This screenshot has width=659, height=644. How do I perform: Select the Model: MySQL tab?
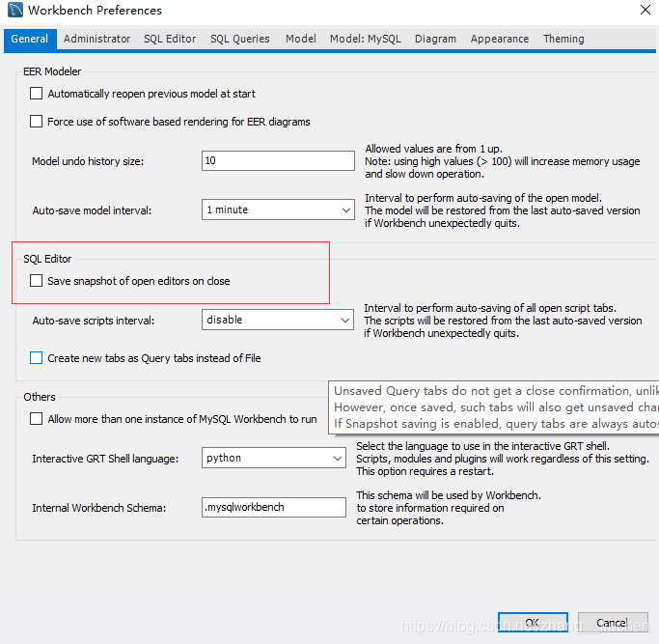366,39
